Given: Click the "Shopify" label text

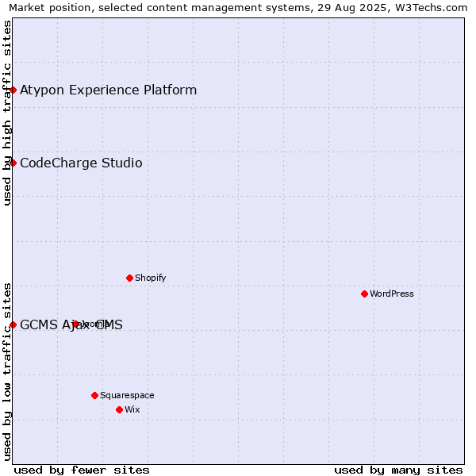Looking at the screenshot, I should pyautogui.click(x=150, y=278).
